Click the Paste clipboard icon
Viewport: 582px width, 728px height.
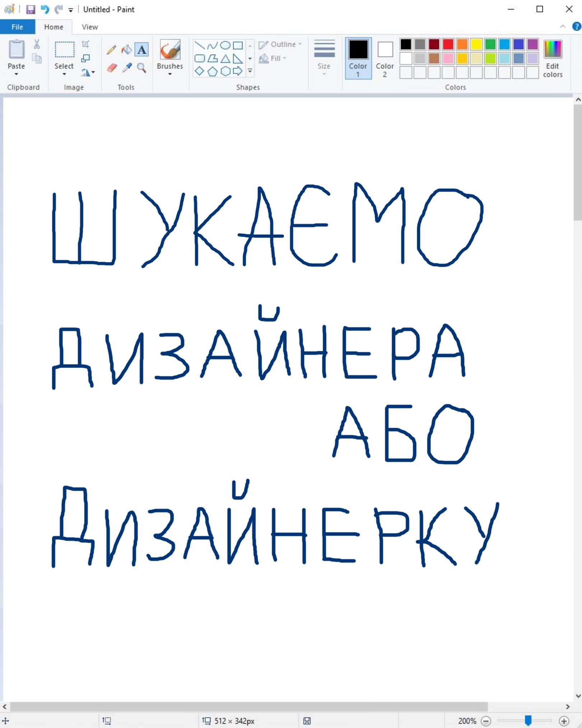tap(16, 50)
